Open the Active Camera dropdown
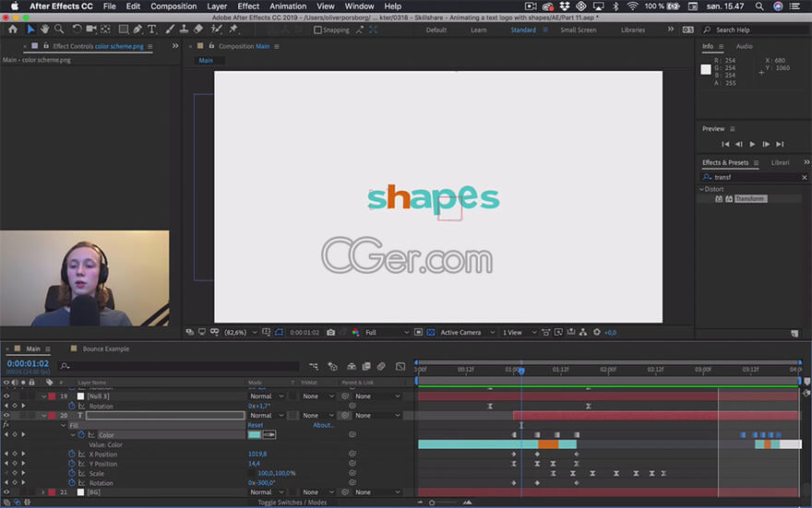The image size is (812, 508). 468,332
